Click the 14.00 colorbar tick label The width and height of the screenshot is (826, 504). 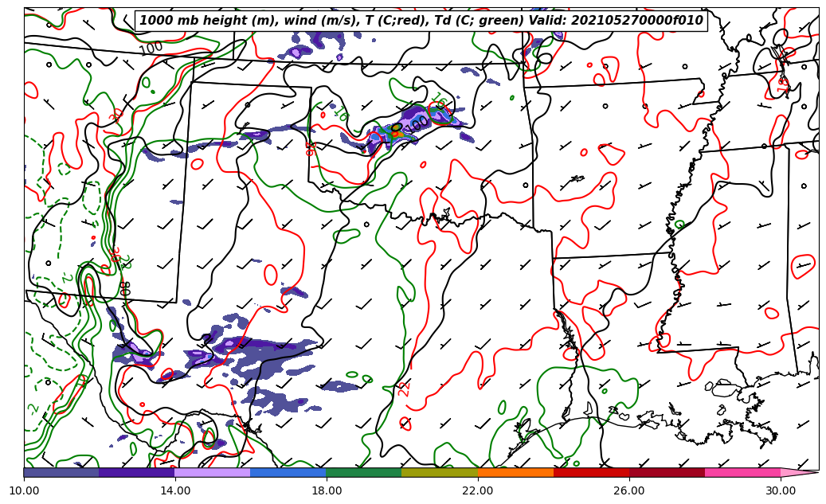(175, 490)
